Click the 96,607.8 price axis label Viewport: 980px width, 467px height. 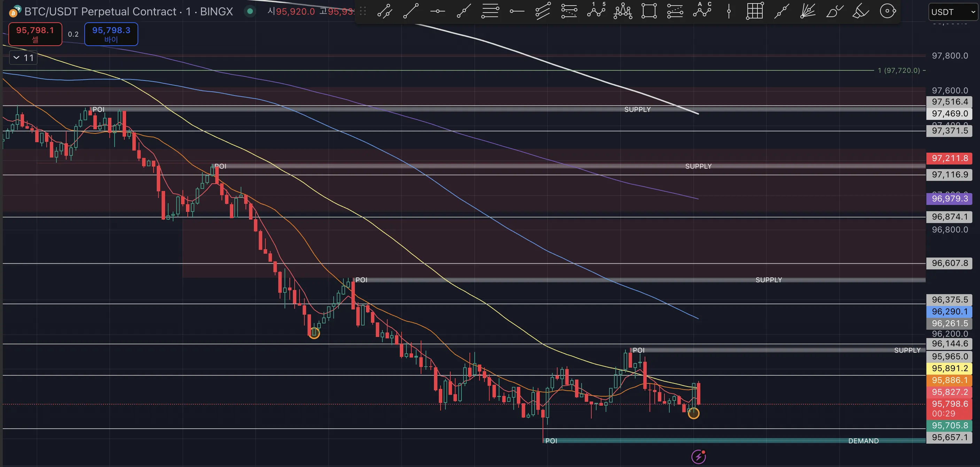[x=949, y=263]
